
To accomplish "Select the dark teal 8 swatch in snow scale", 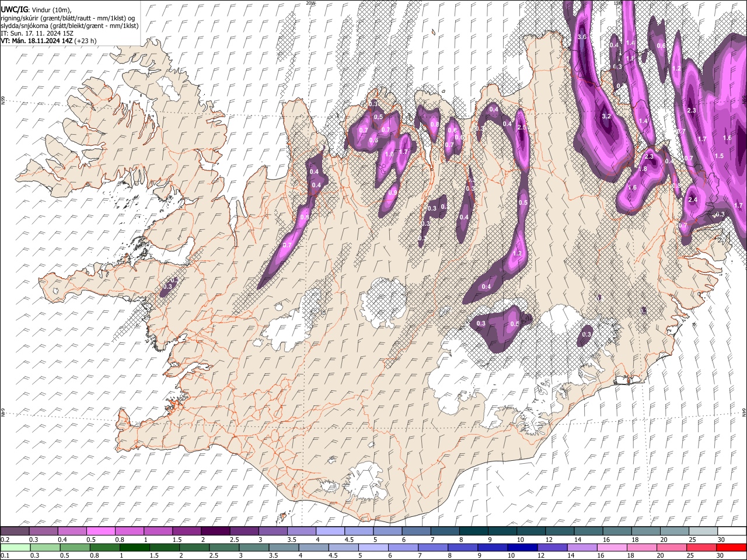I will [x=474, y=531].
